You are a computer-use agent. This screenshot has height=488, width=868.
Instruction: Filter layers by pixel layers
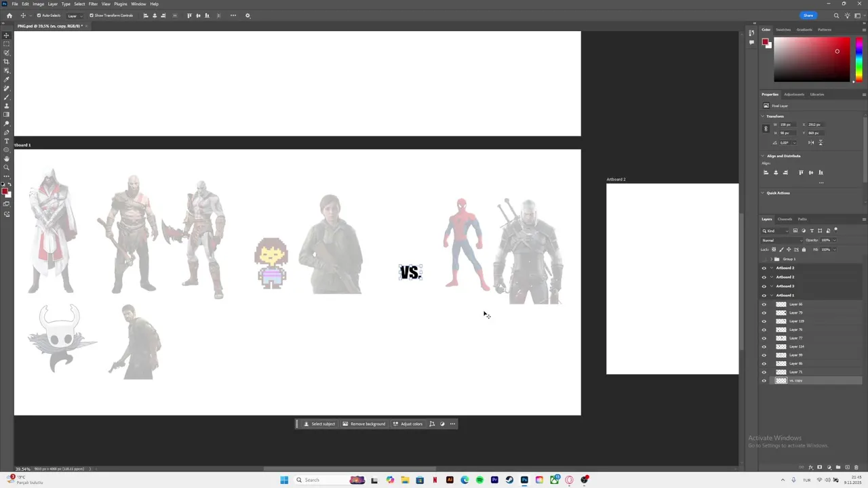click(x=795, y=230)
